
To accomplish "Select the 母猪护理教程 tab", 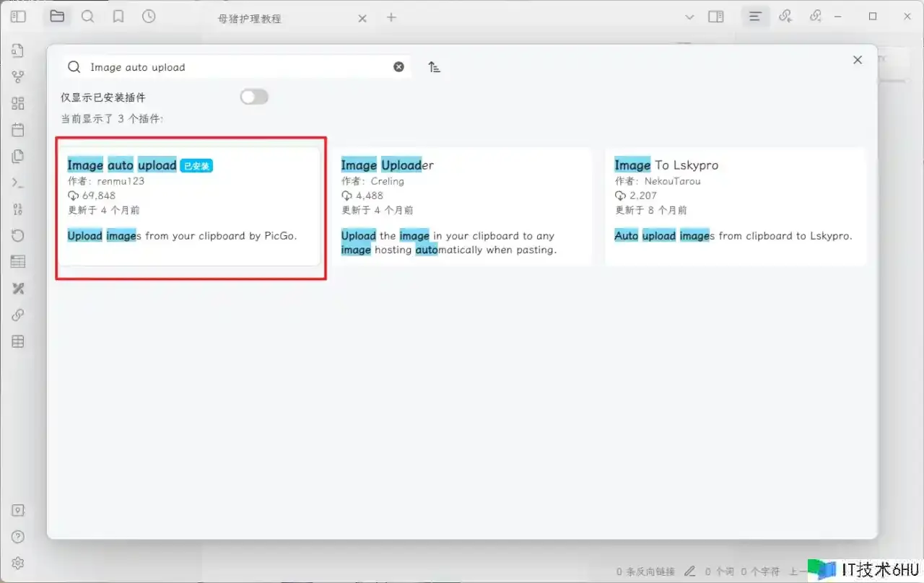I will (250, 18).
